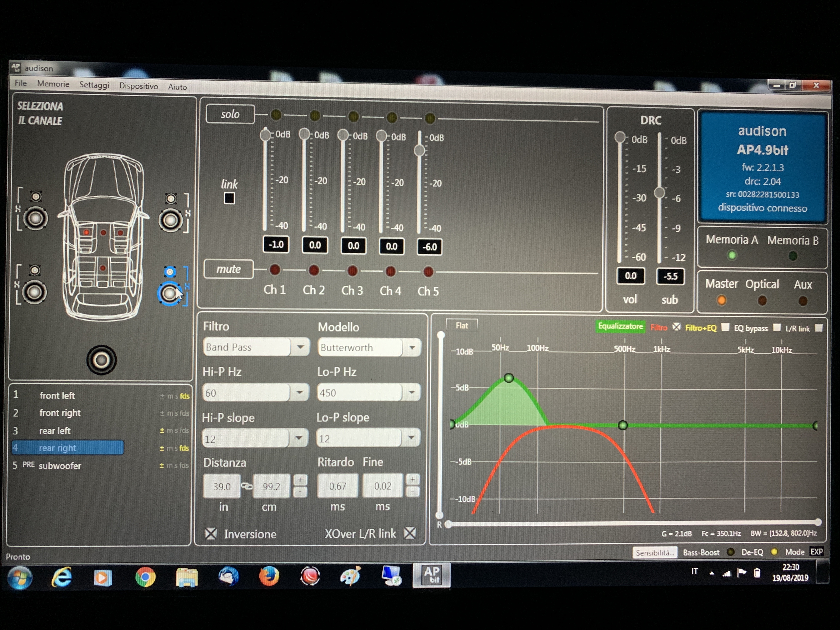The width and height of the screenshot is (840, 630).
Task: Solo channel Ch 1 indicator light
Action: click(276, 114)
